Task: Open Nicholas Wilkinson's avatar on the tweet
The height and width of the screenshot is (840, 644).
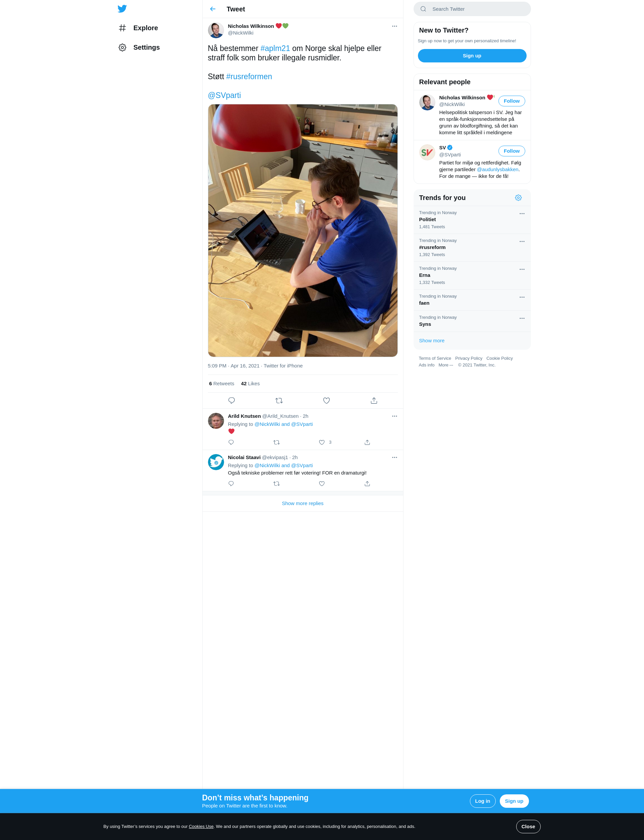Action: (x=216, y=30)
